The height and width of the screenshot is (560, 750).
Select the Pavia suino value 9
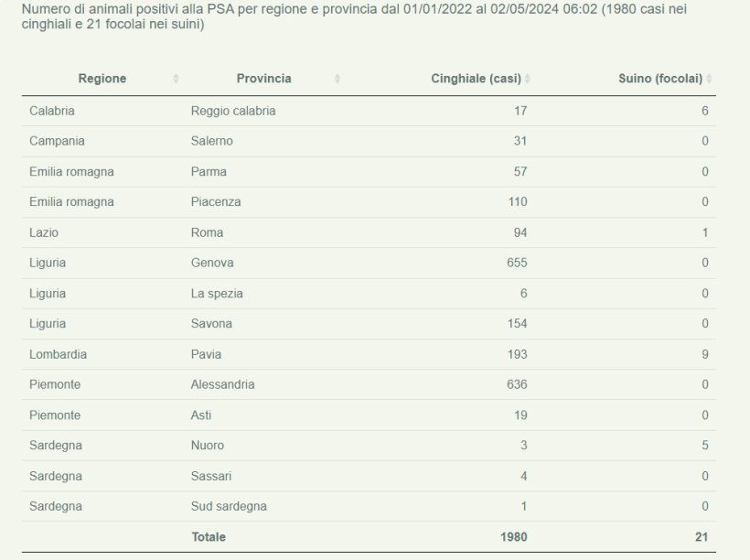703,354
